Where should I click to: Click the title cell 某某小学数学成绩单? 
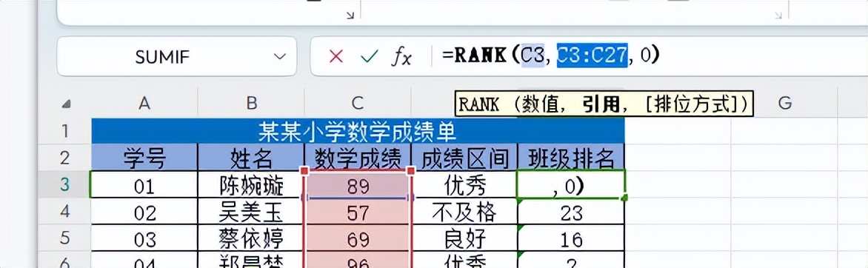[x=358, y=131]
